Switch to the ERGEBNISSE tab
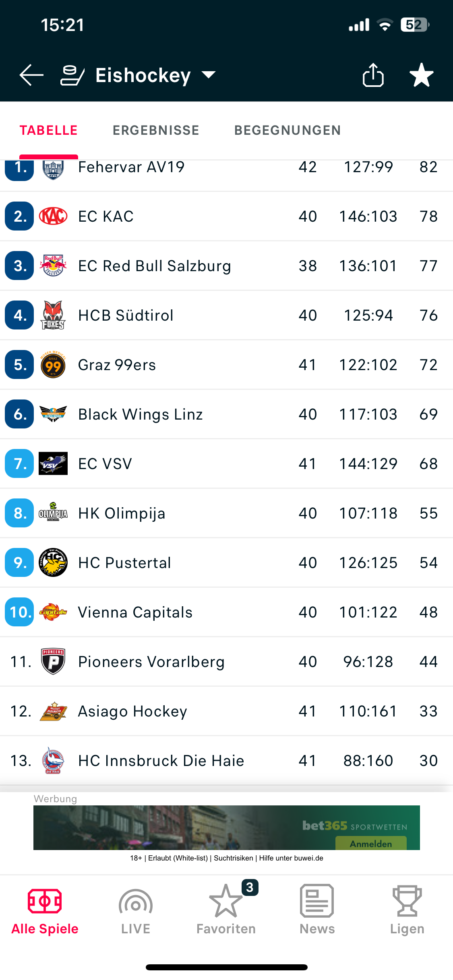This screenshot has height=980, width=453. click(156, 130)
